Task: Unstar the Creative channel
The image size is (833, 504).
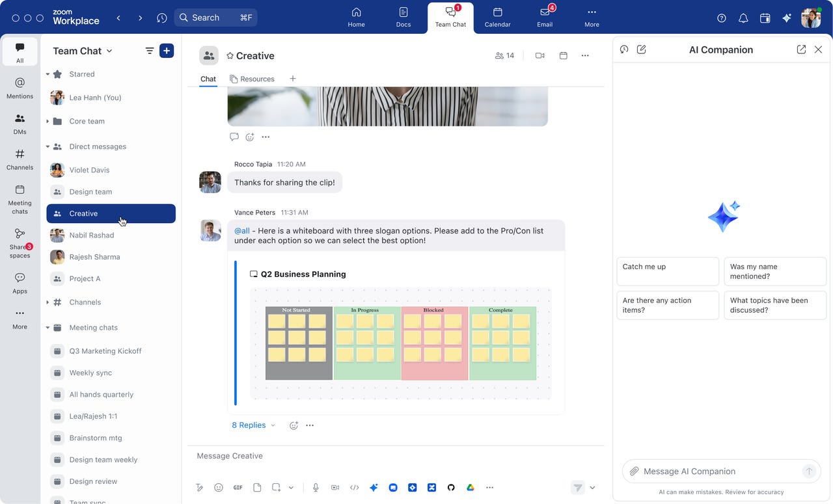Action: pyautogui.click(x=229, y=56)
